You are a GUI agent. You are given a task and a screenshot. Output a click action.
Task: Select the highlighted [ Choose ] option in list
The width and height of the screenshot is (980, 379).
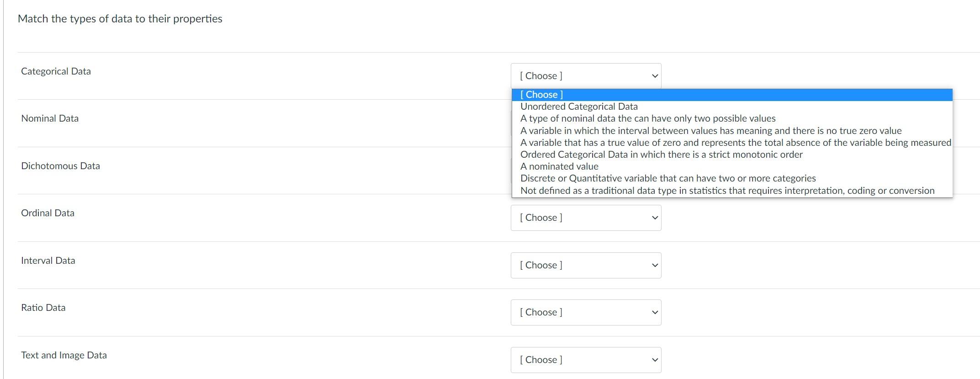click(x=732, y=95)
